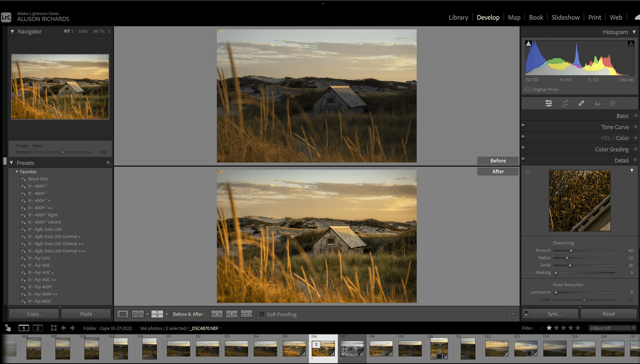Activate the Healing bandage tool
This screenshot has width=640, height=364.
(581, 103)
